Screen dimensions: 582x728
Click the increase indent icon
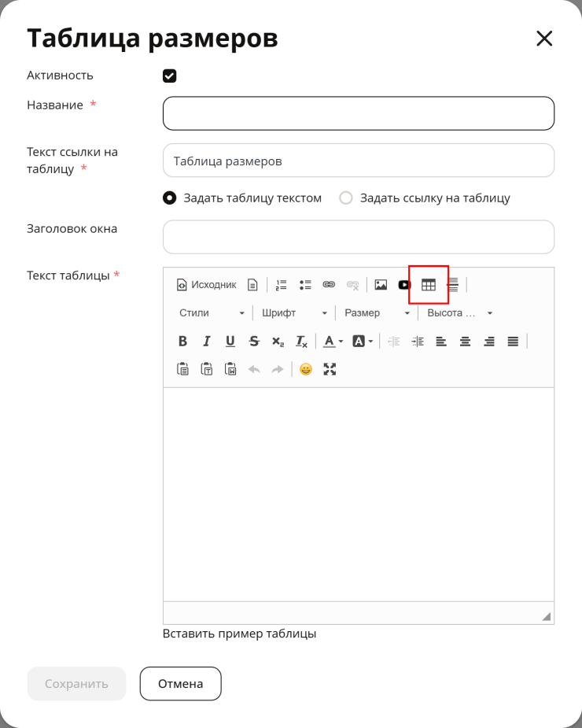[418, 342]
